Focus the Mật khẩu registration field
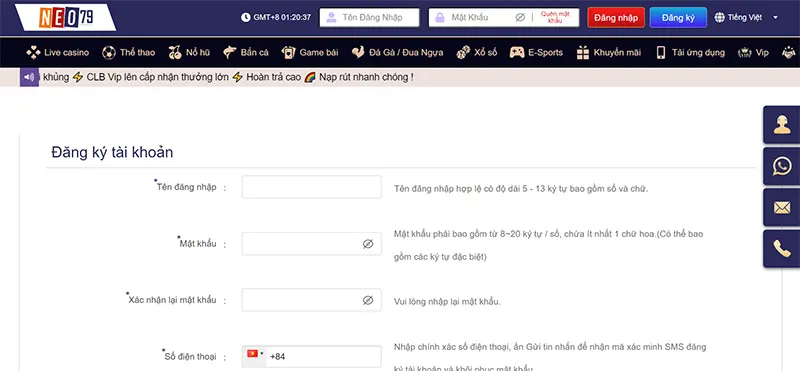 (x=312, y=244)
